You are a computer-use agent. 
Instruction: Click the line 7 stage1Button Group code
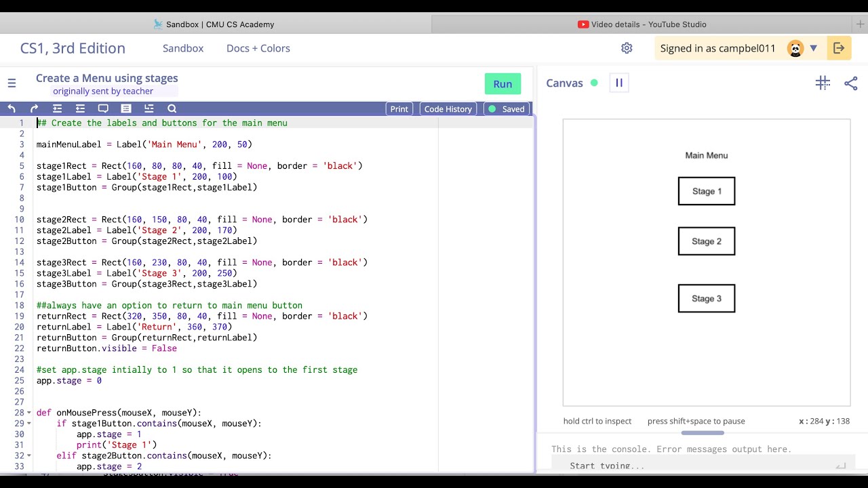(x=147, y=187)
